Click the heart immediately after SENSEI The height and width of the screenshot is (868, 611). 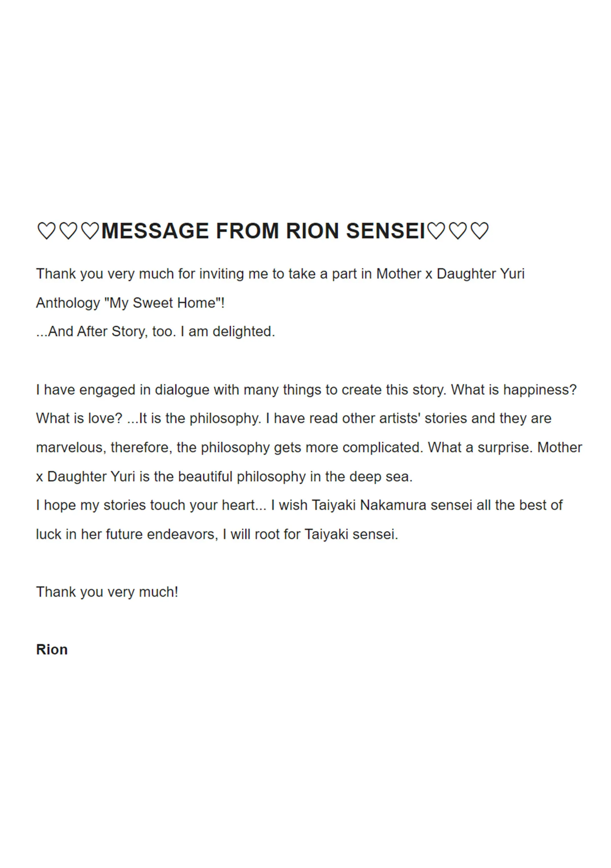(x=436, y=231)
